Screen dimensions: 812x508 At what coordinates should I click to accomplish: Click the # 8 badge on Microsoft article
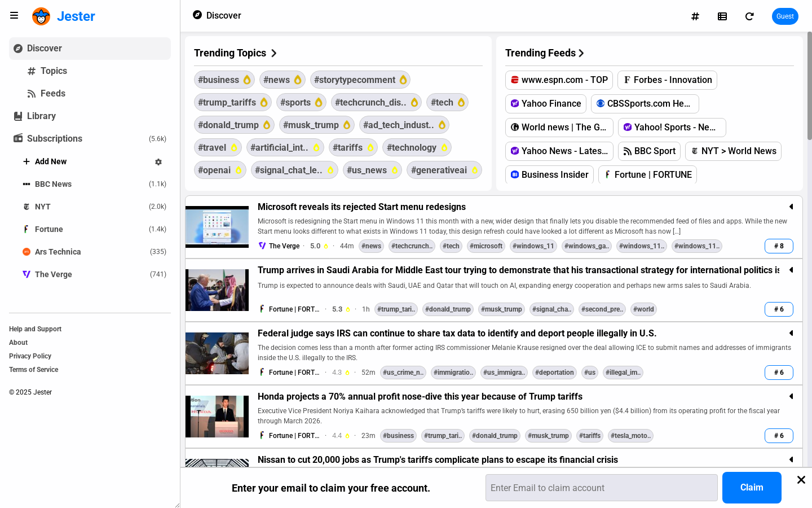click(779, 246)
